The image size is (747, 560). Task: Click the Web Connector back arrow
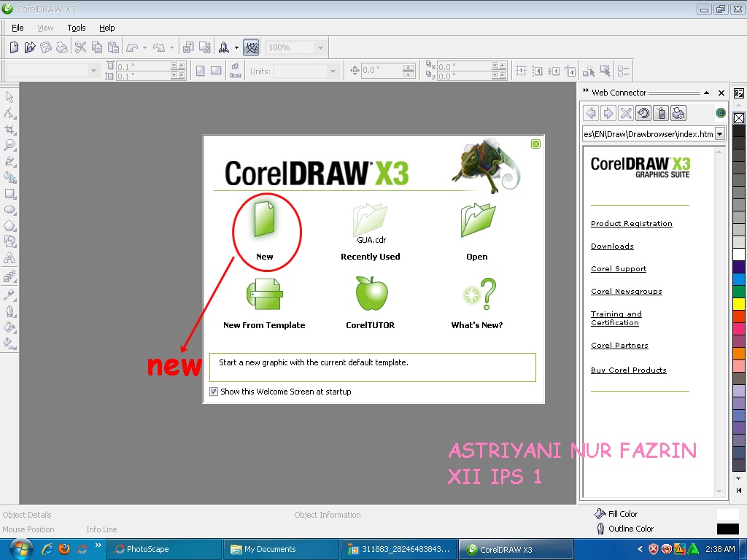click(x=591, y=113)
